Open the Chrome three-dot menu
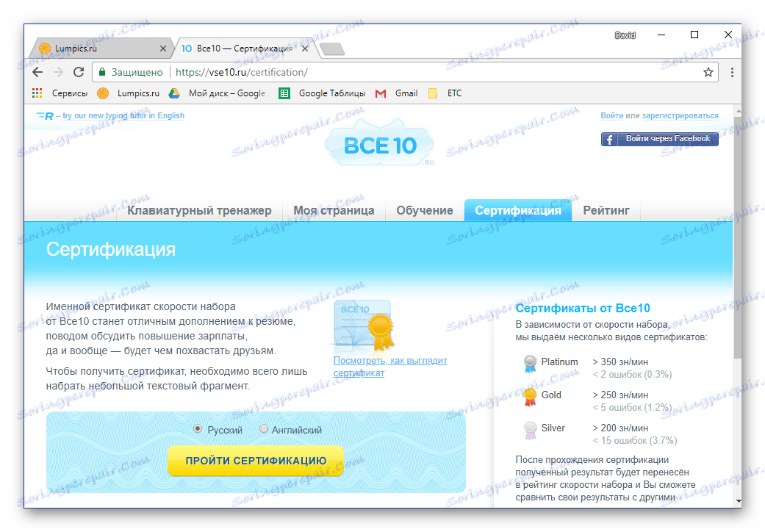The height and width of the screenshot is (532, 765). (732, 72)
